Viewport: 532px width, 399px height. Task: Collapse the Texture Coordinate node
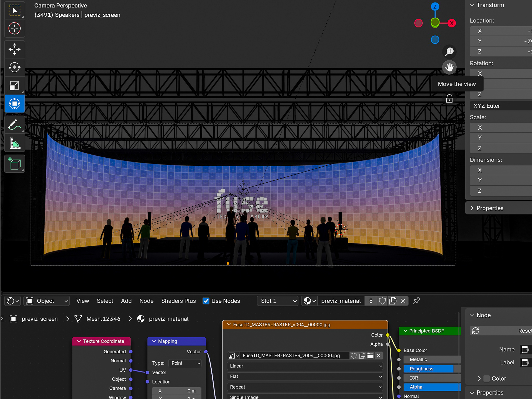(79, 341)
